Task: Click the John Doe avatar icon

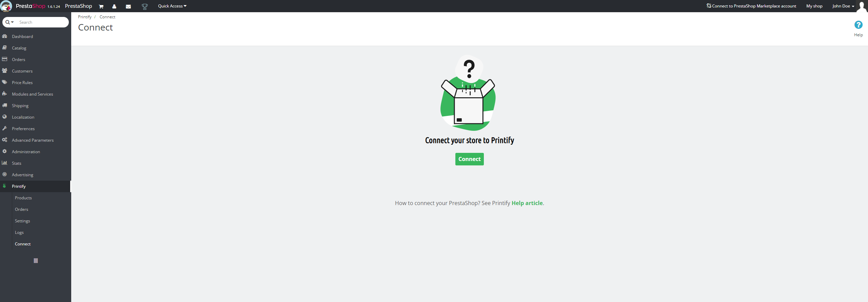Action: pyautogui.click(x=862, y=6)
